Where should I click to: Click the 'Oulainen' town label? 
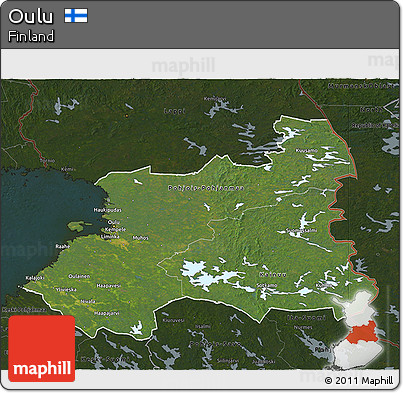point(79,276)
